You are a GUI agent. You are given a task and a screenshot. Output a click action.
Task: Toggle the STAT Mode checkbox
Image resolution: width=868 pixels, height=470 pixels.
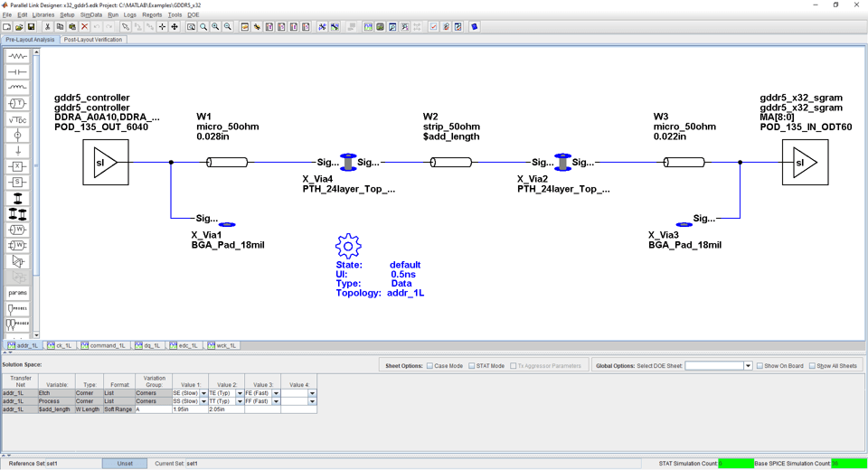tap(472, 366)
